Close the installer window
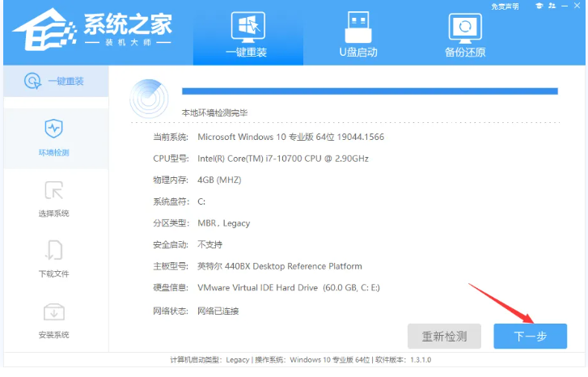Image resolution: width=588 pixels, height=377 pixels. tap(577, 6)
